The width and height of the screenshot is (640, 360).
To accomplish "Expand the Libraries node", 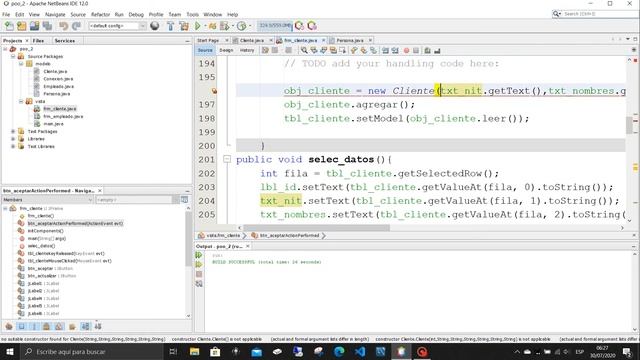I will [x=13, y=139].
